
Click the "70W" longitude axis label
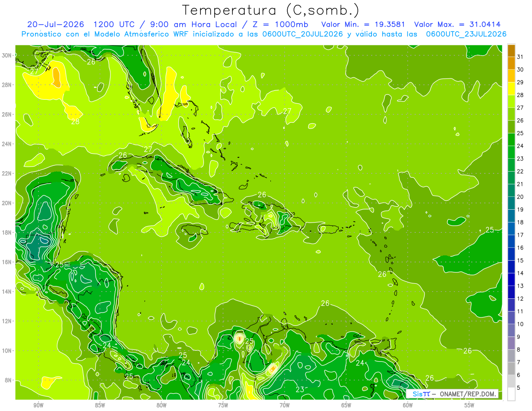pyautogui.click(x=285, y=405)
